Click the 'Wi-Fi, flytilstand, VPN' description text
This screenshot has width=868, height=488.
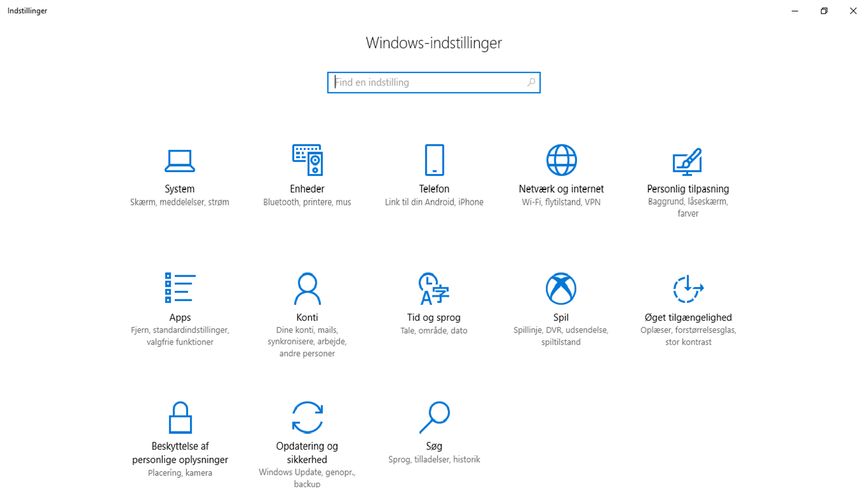pos(561,202)
